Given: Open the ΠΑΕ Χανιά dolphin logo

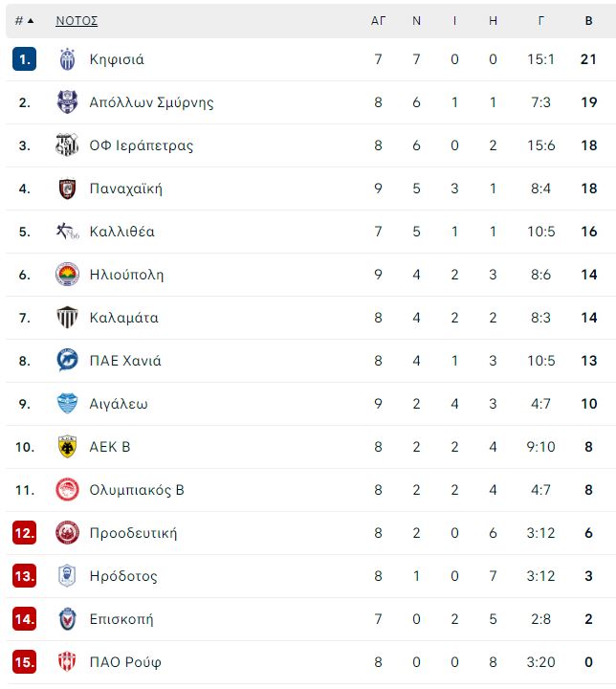Looking at the screenshot, I should (x=67, y=361).
